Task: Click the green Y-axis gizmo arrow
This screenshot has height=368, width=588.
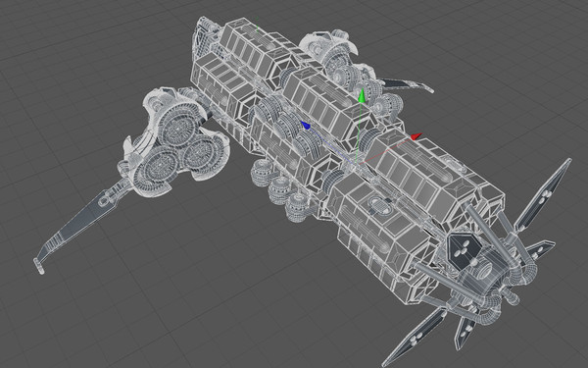Action: [362, 96]
